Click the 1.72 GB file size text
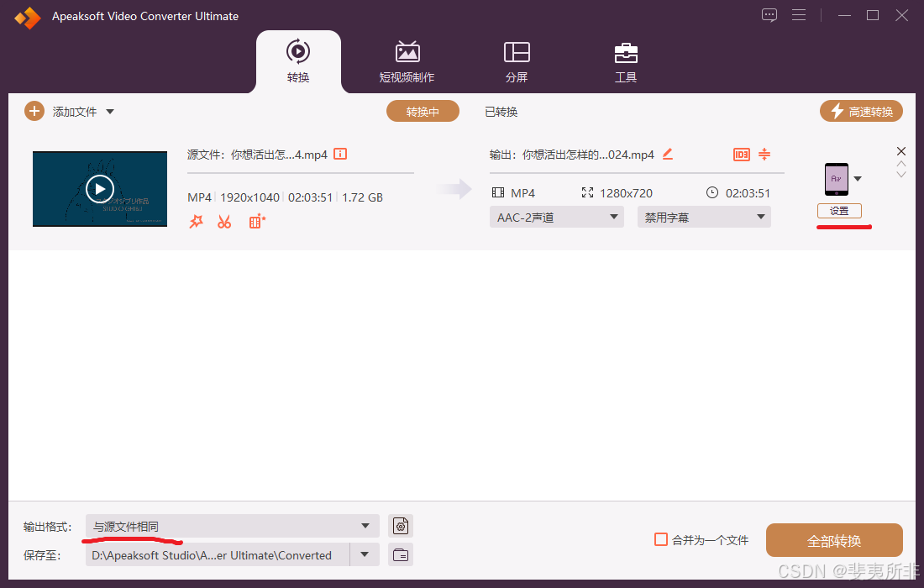The height and width of the screenshot is (588, 924). click(x=362, y=197)
